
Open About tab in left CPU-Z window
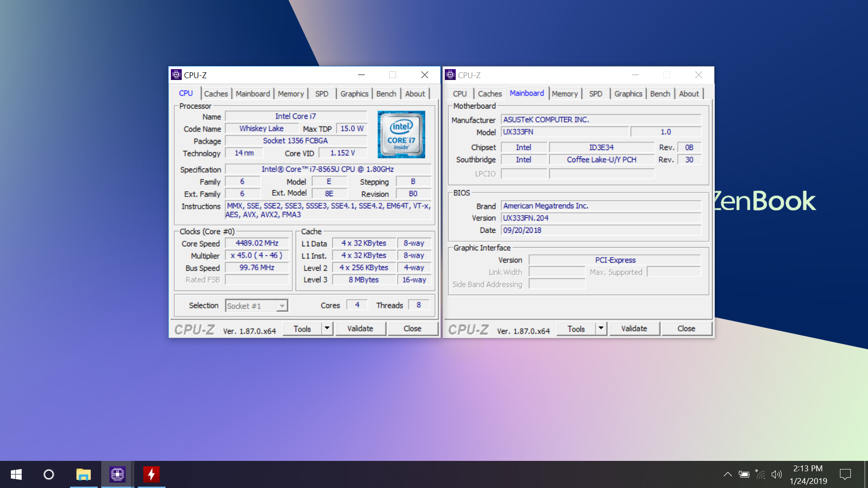click(415, 94)
